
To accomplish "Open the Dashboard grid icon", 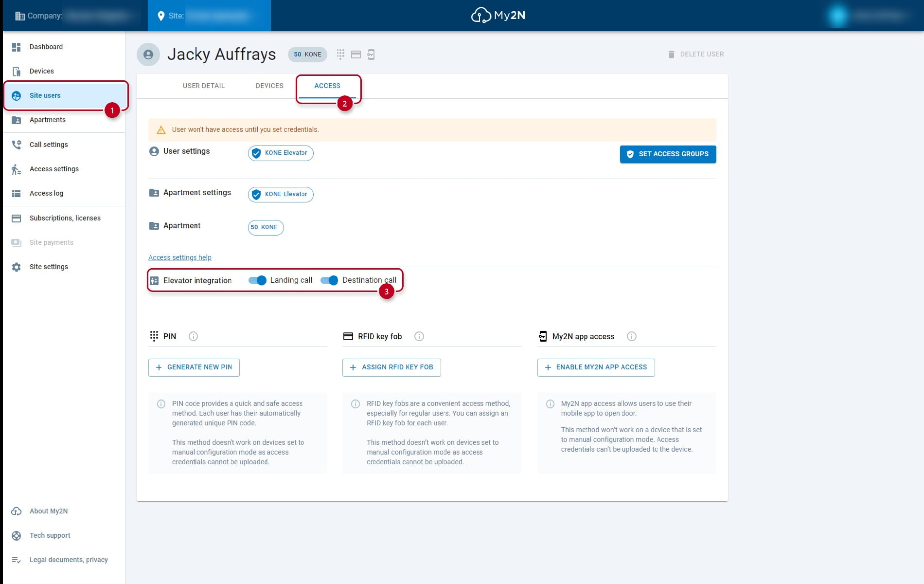I will 17,47.
